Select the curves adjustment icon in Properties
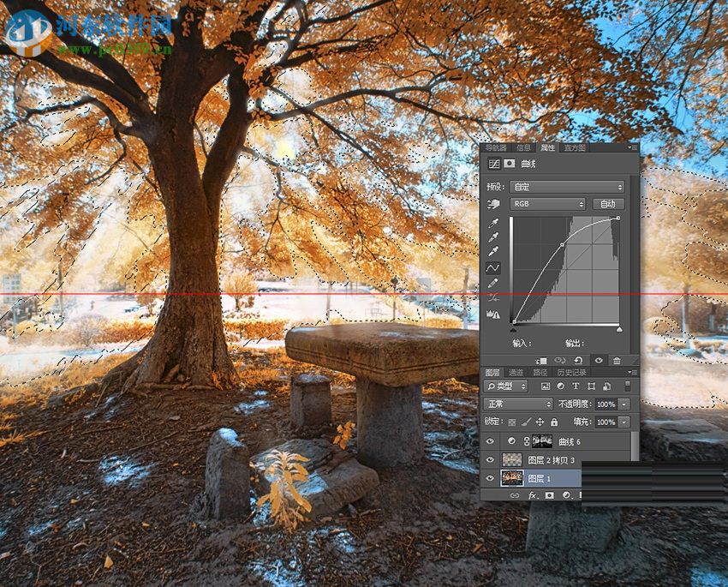Screen dimensions: 728x587 (x=494, y=164)
